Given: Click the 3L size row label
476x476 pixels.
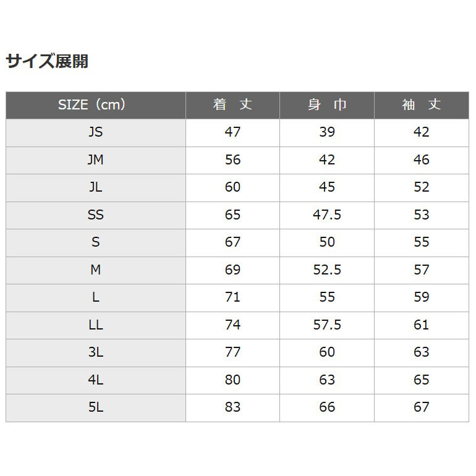Looking at the screenshot, I should click(x=96, y=352).
